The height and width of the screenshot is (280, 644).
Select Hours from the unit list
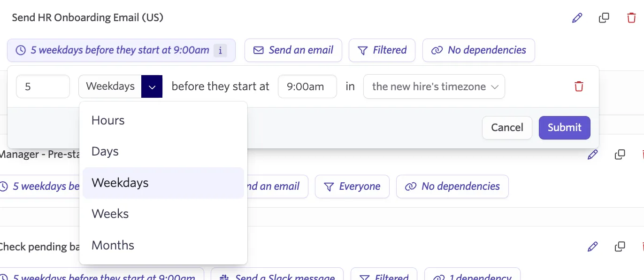click(163, 121)
